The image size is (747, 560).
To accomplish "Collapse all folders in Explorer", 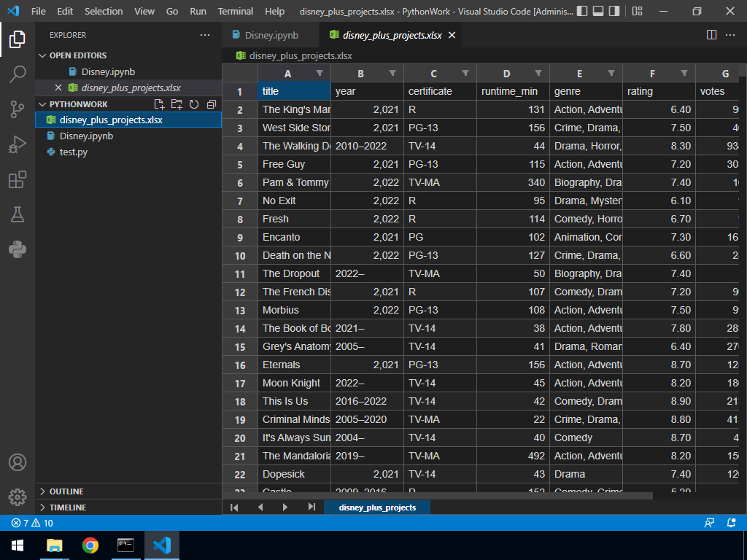I will click(212, 104).
